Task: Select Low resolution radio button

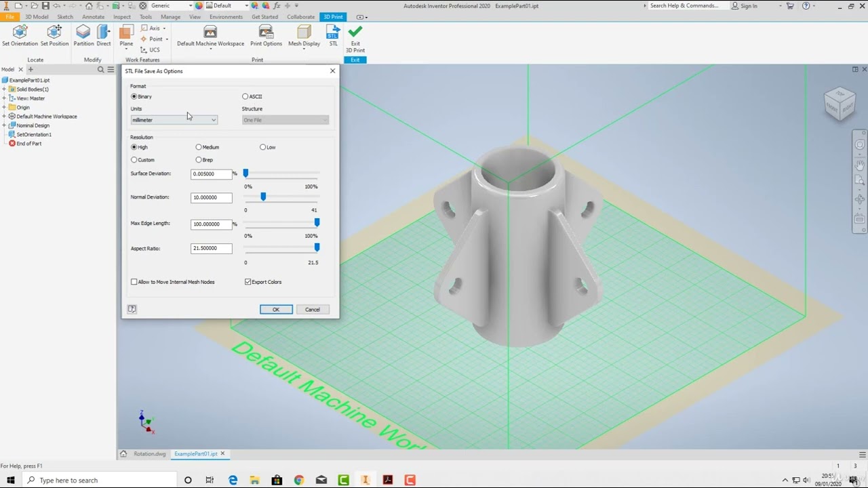Action: point(263,147)
